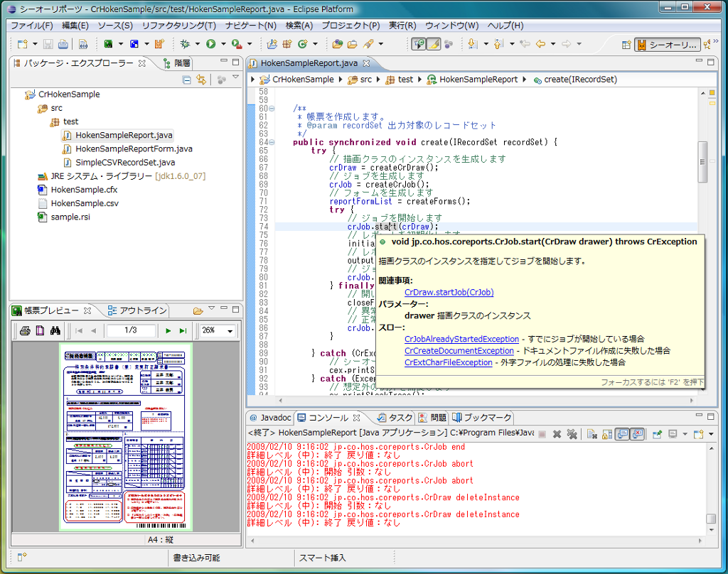Go back with the yellow left arrow

coord(540,44)
